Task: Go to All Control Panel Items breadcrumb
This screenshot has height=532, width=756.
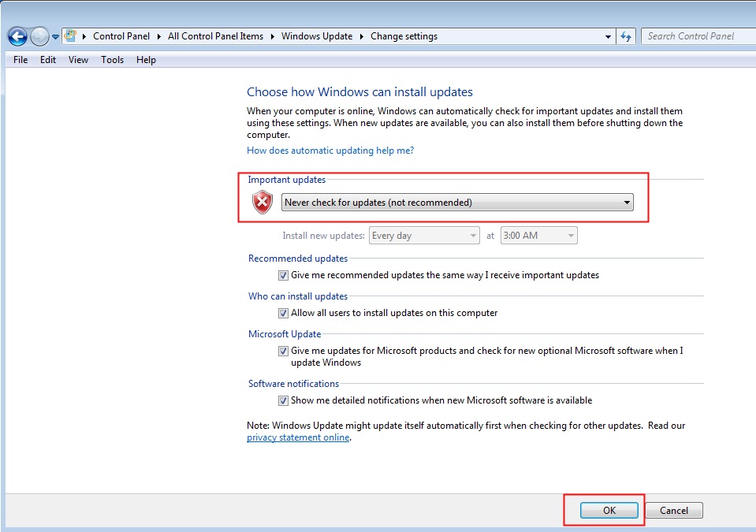Action: [x=215, y=36]
